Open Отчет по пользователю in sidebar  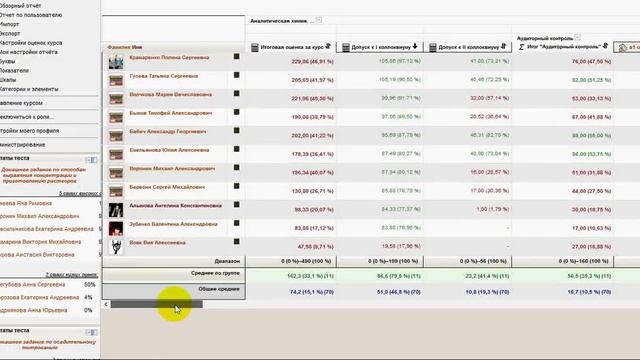tap(31, 15)
